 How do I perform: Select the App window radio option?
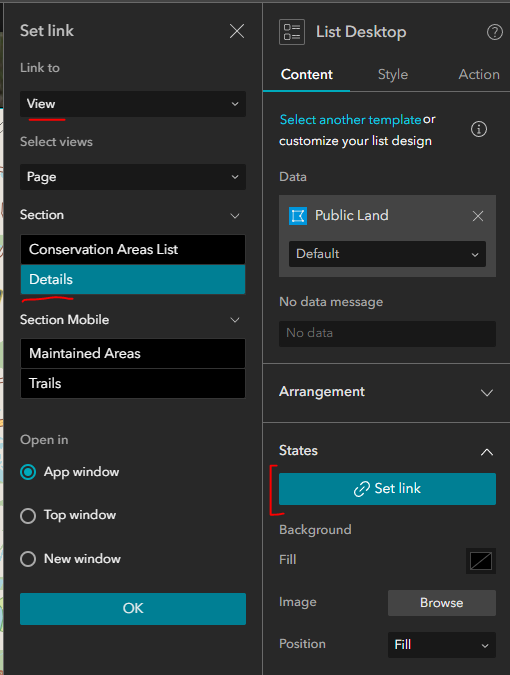click(28, 472)
